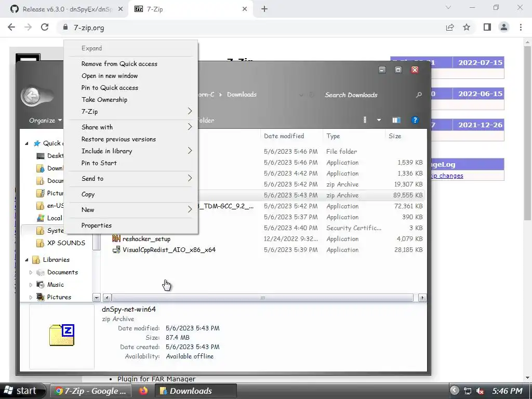Click the Chrome share page icon

click(450, 28)
